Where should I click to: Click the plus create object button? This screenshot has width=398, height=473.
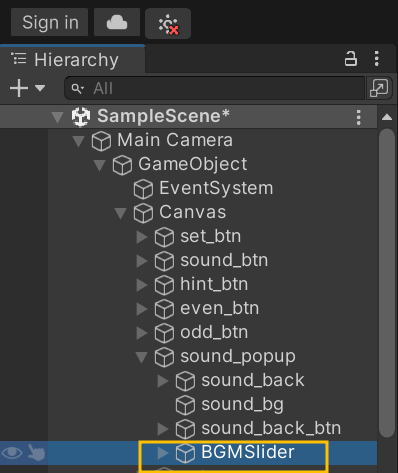click(19, 88)
